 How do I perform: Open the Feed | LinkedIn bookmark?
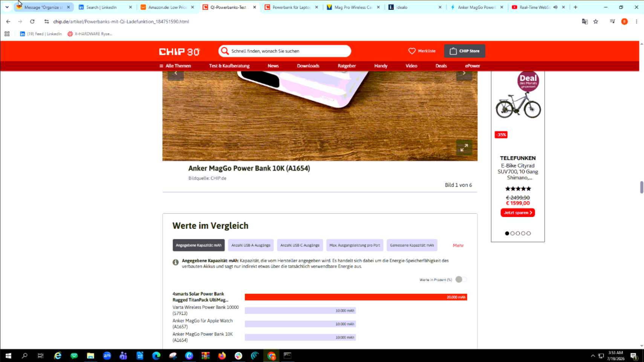41,34
